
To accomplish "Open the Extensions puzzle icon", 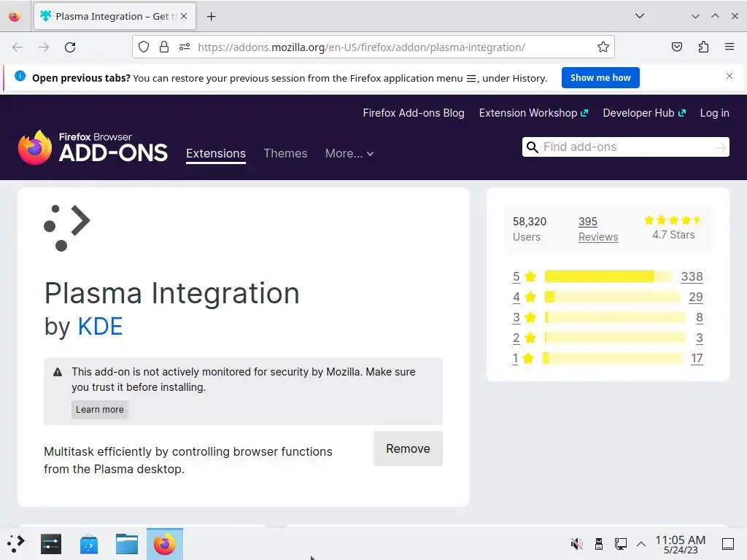I will click(703, 47).
